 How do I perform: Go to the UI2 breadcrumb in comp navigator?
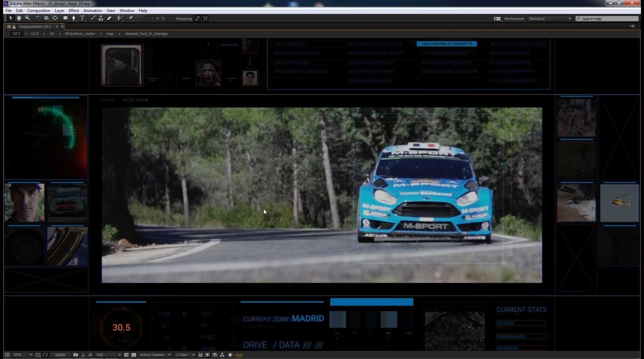coord(35,34)
